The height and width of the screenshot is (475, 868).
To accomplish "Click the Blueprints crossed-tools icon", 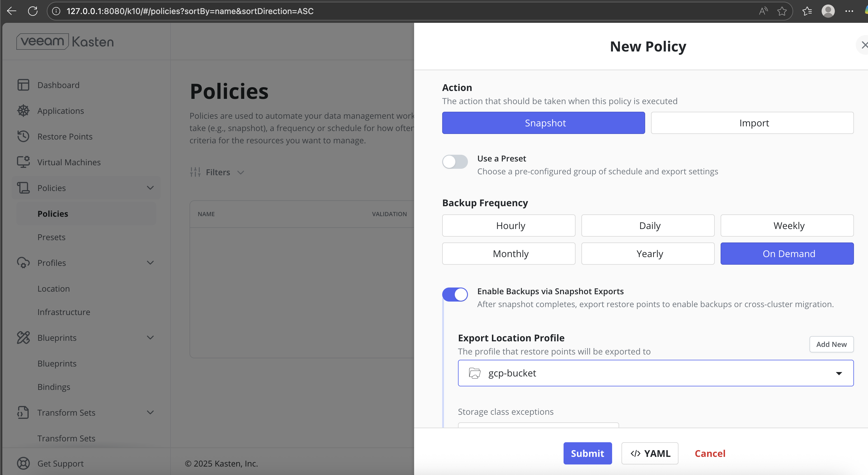I will tap(23, 338).
